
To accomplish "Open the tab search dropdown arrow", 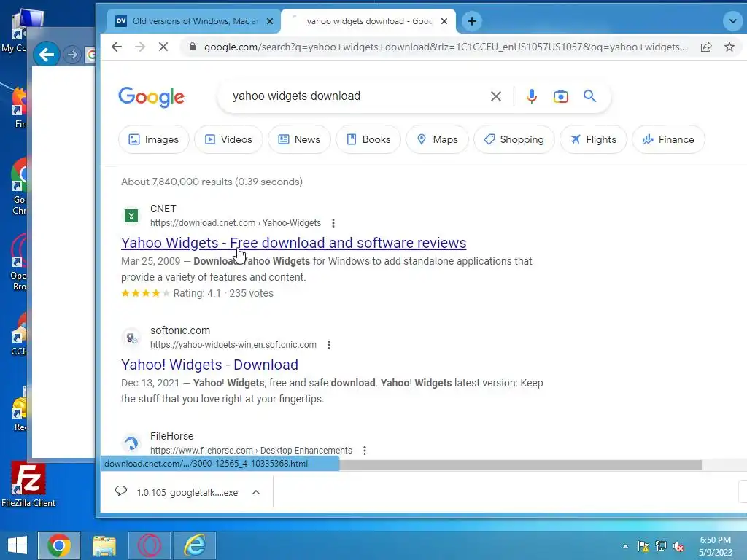I will pos(732,21).
